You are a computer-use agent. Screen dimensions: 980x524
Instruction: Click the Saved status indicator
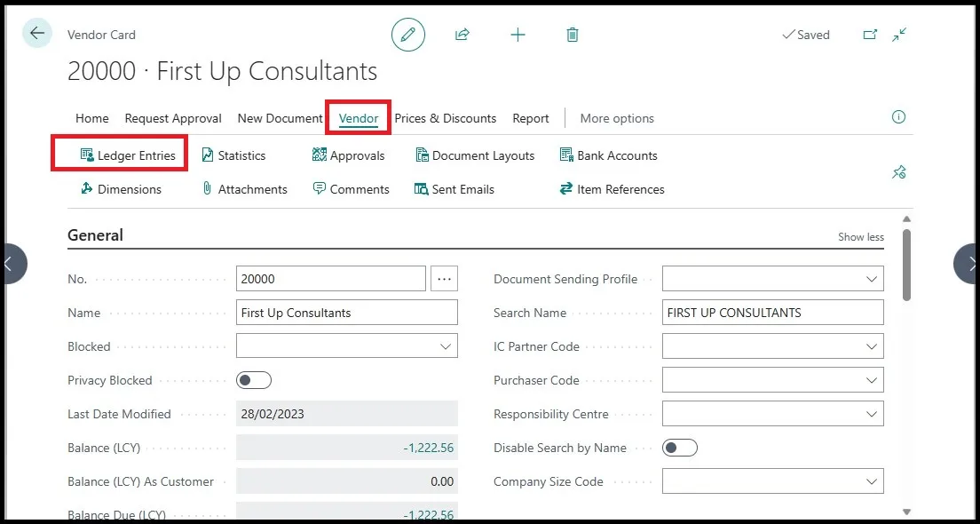[x=806, y=35]
